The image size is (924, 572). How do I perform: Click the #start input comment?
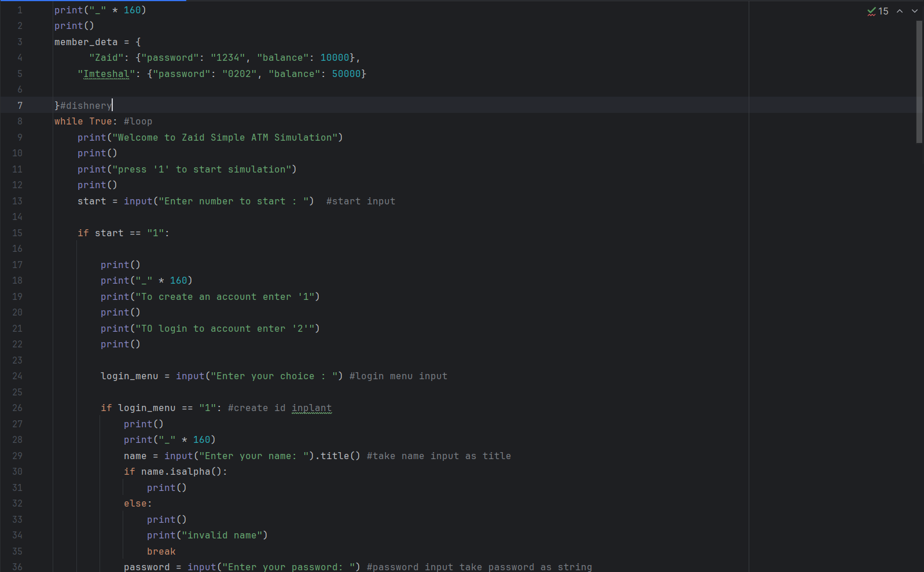[x=360, y=201]
